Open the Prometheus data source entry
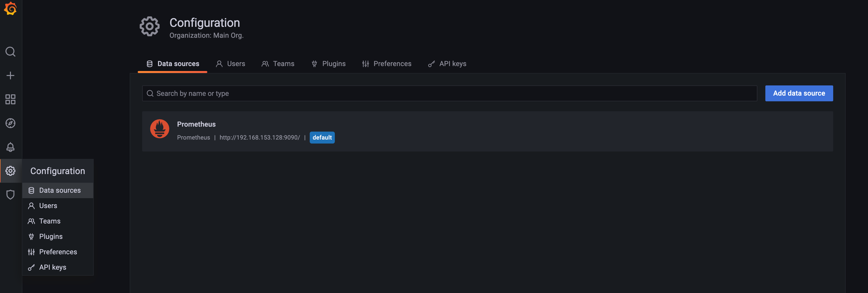 196,124
